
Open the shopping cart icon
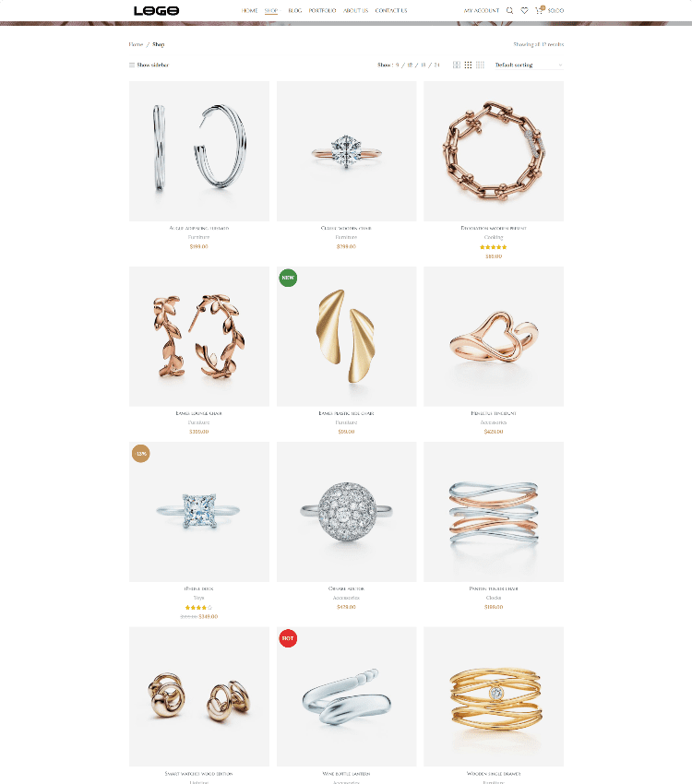tap(539, 10)
